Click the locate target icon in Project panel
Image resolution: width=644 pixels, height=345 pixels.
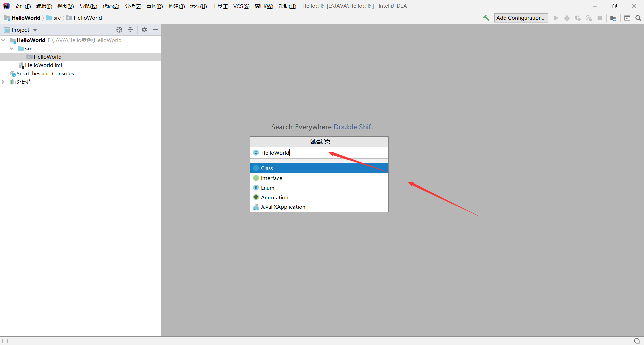(x=119, y=30)
